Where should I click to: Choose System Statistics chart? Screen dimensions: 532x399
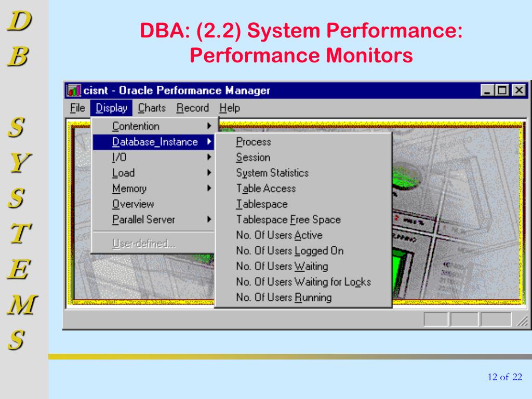303,173
